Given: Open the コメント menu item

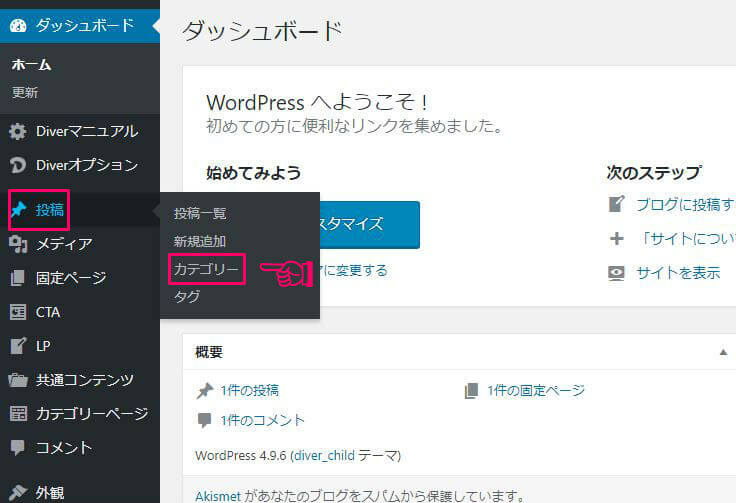Looking at the screenshot, I should point(80,447).
